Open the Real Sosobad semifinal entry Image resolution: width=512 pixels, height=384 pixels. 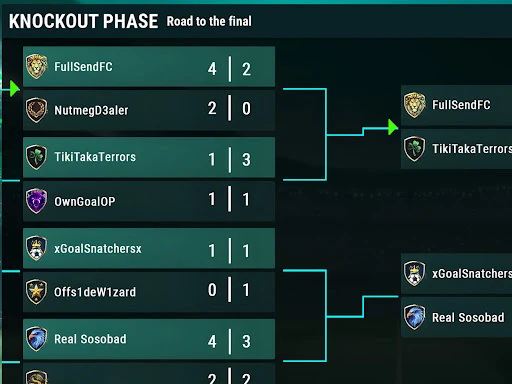point(456,317)
